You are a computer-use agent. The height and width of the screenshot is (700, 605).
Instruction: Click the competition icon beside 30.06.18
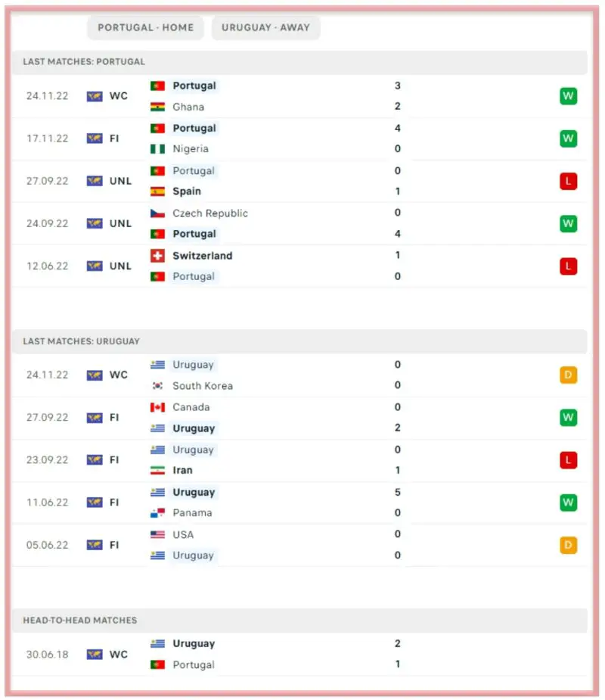(x=95, y=654)
